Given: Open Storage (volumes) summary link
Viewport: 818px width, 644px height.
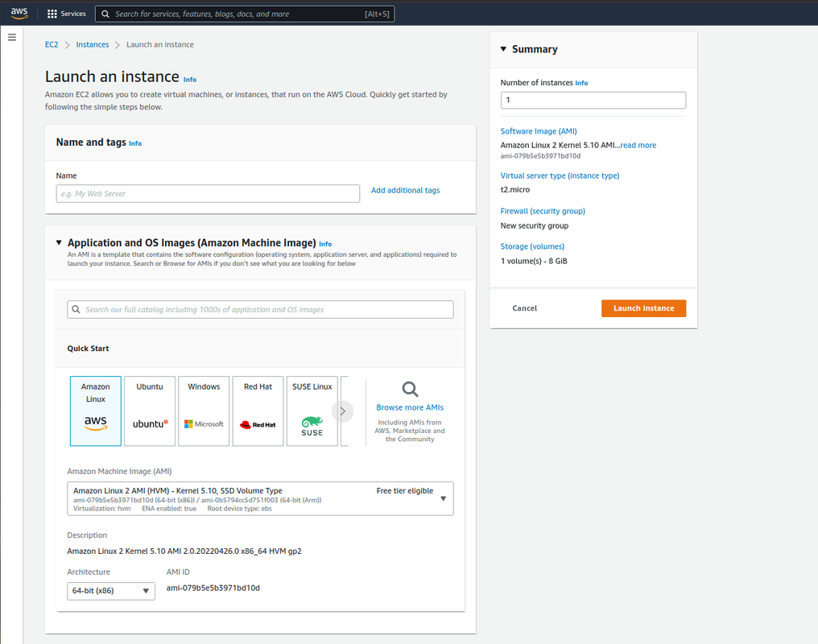Looking at the screenshot, I should point(532,246).
